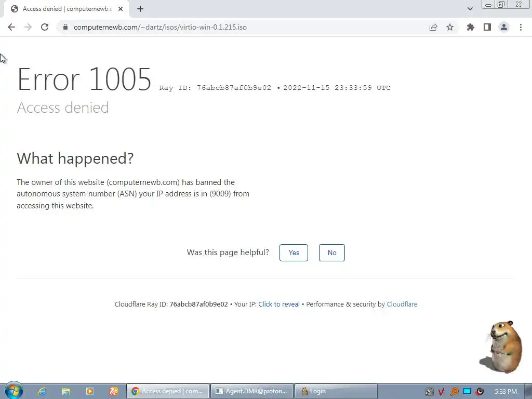The width and height of the screenshot is (532, 399).
Task: Share this page via share icon
Action: pyautogui.click(x=433, y=27)
